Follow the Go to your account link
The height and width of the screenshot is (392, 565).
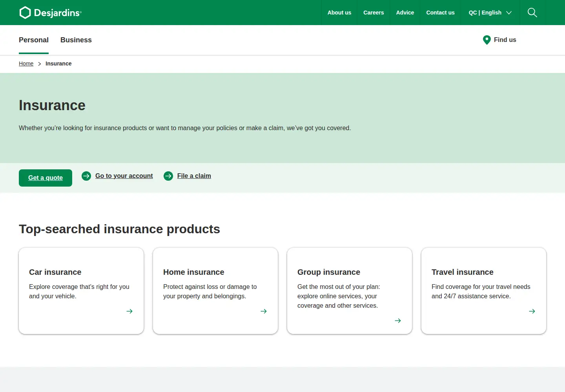[124, 176]
